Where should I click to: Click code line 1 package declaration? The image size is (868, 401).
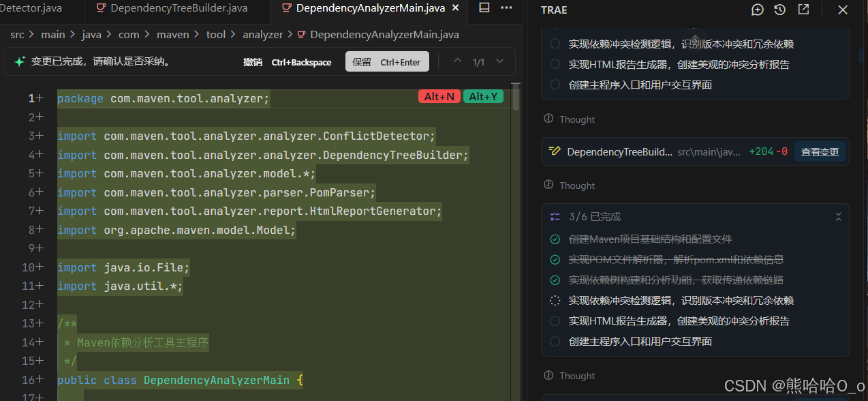point(164,98)
